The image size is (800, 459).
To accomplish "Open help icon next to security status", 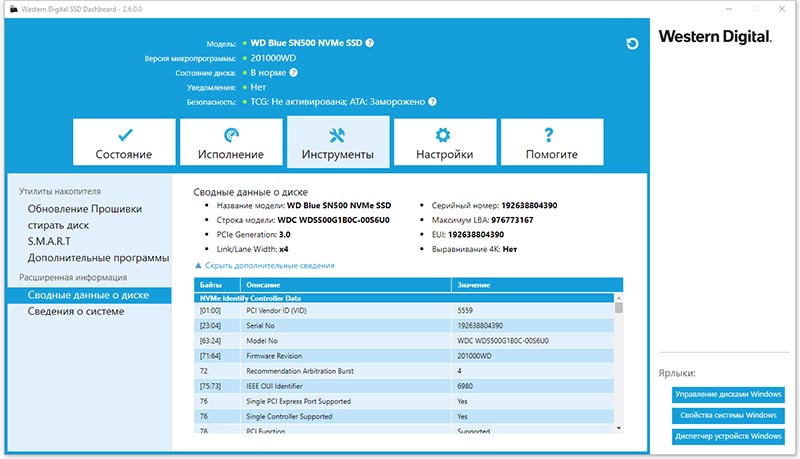I will click(x=433, y=101).
